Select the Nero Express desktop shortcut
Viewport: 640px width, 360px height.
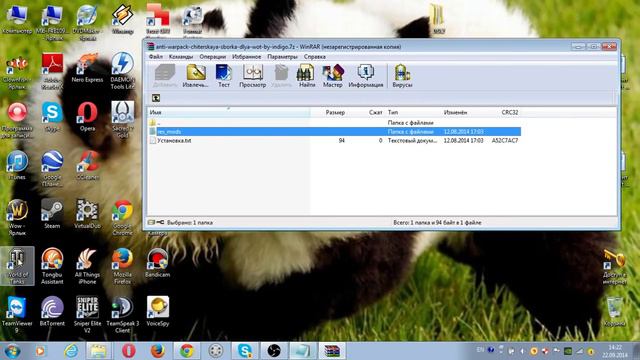tap(87, 68)
